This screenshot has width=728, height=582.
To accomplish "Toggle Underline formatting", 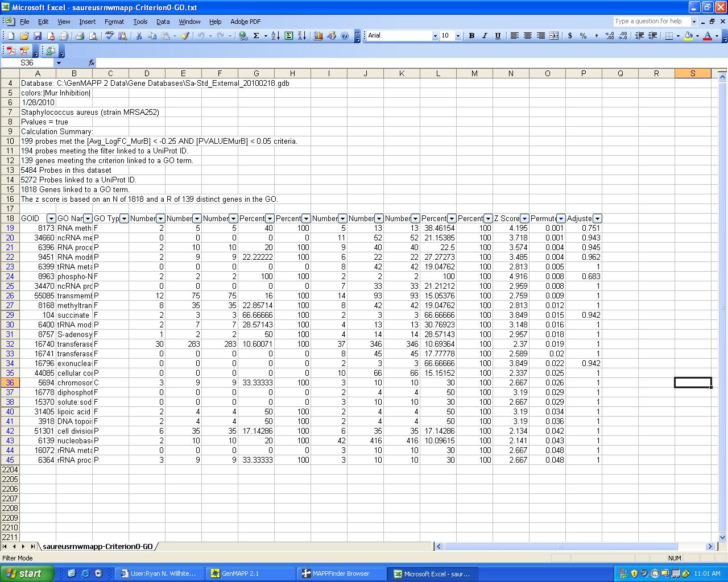I will (x=498, y=36).
